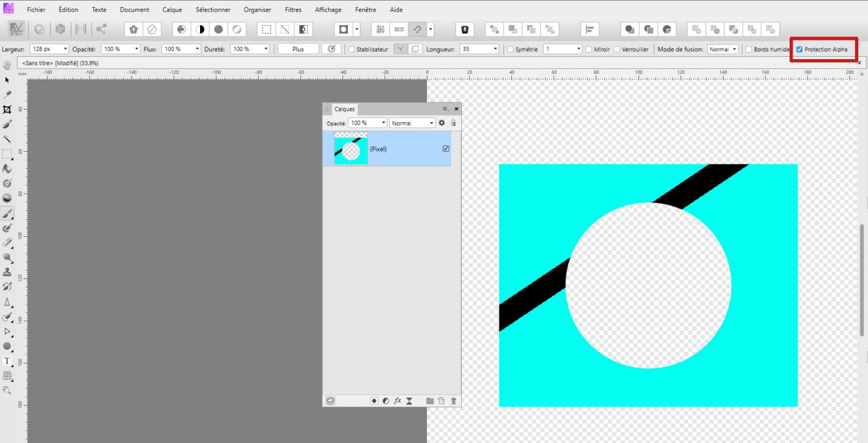Image resolution: width=868 pixels, height=443 pixels.
Task: Open the Dureté 100 % dropdown
Action: click(265, 50)
